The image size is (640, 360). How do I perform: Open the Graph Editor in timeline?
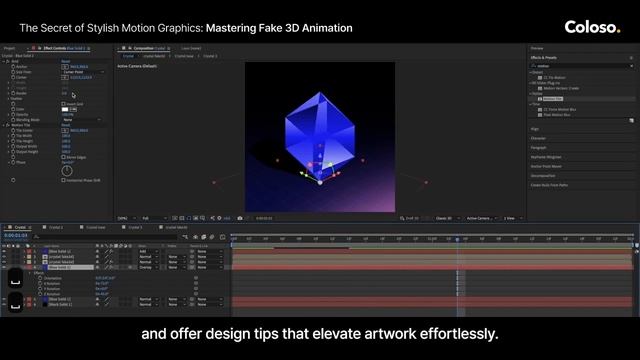point(222,237)
